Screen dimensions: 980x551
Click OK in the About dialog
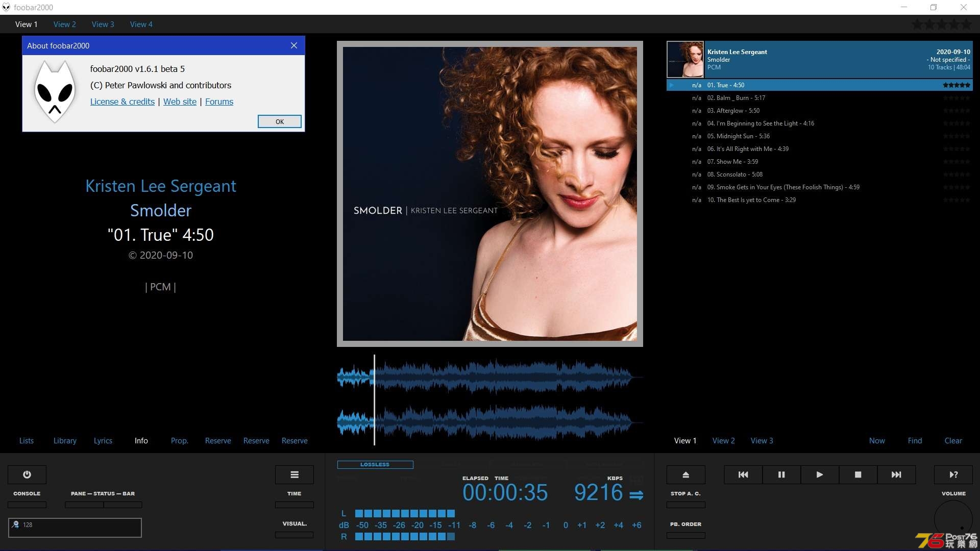[280, 121]
